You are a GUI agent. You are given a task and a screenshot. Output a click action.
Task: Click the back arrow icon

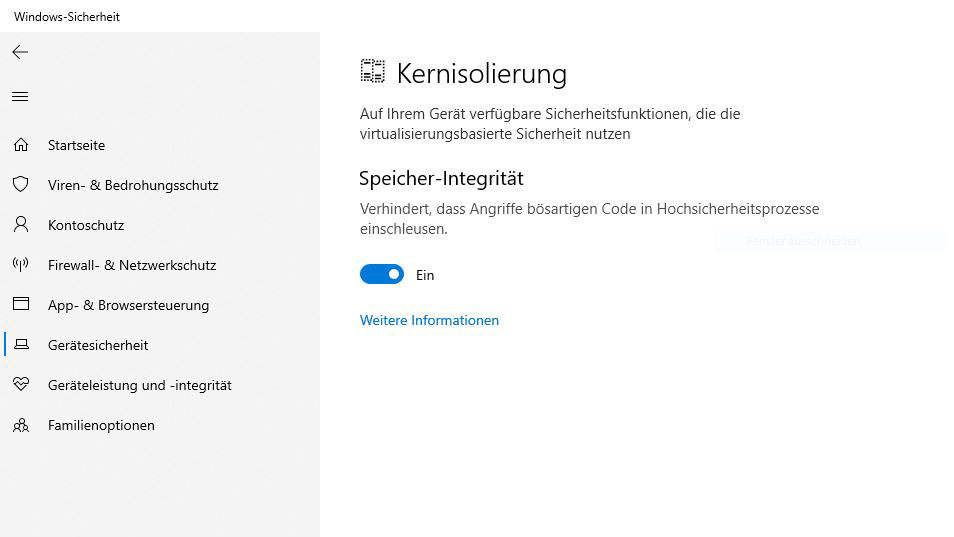pos(20,52)
